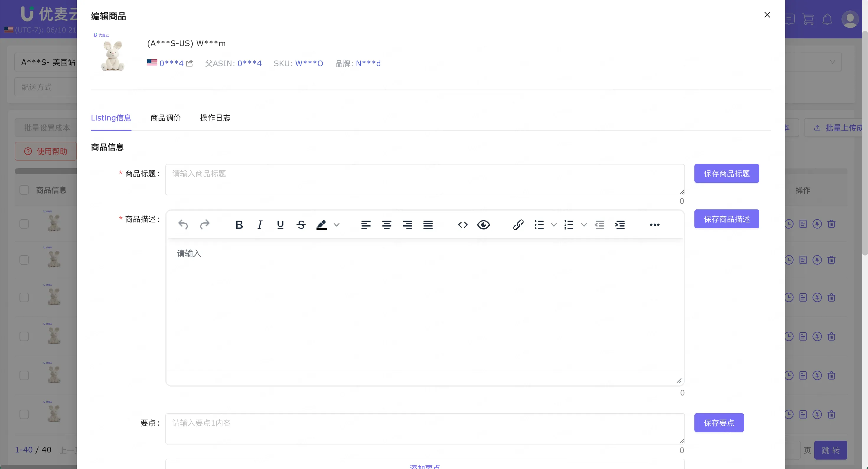Focus the 要点 bullet point input
Screen dimensions: 868x469
[425, 429]
